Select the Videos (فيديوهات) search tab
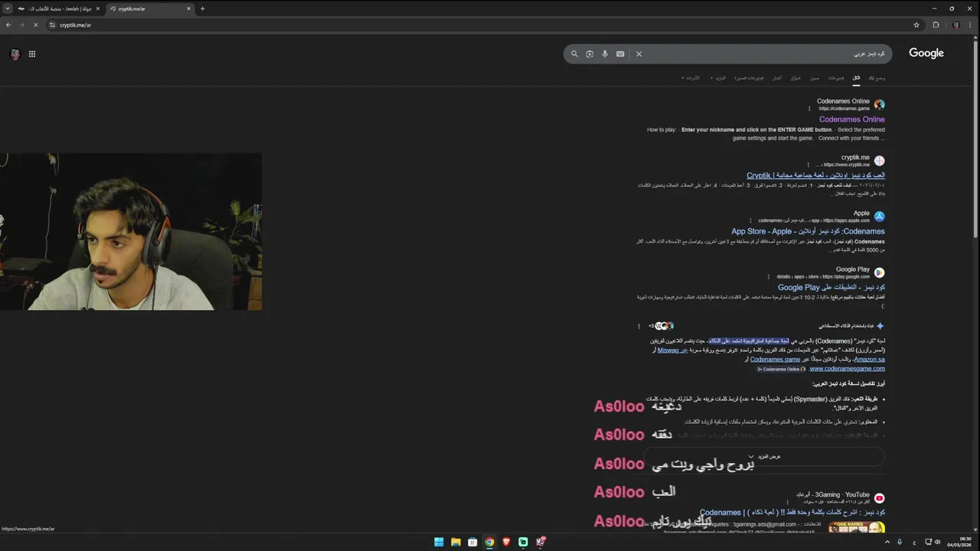The width and height of the screenshot is (980, 551). click(x=835, y=77)
